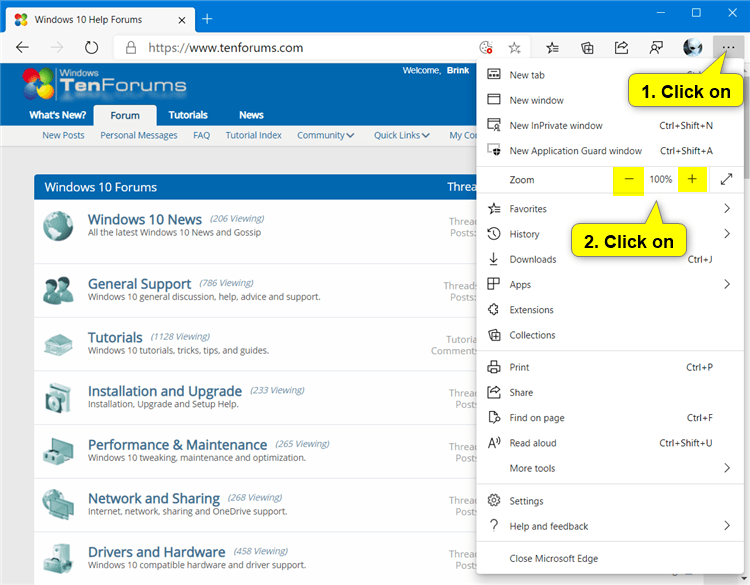This screenshot has width=750, height=585.
Task: Expand the Community dropdown
Action: coord(325,135)
